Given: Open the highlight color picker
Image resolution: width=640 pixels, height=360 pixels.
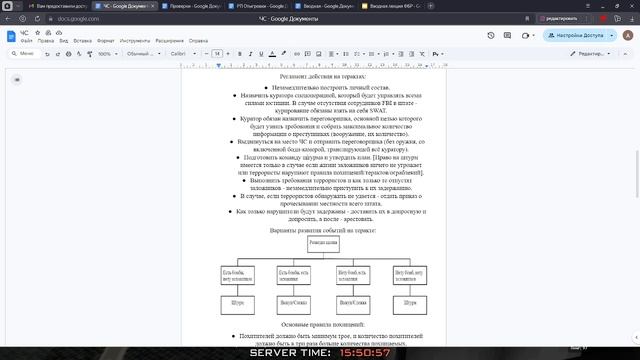Looking at the screenshot, I should pos(283,54).
